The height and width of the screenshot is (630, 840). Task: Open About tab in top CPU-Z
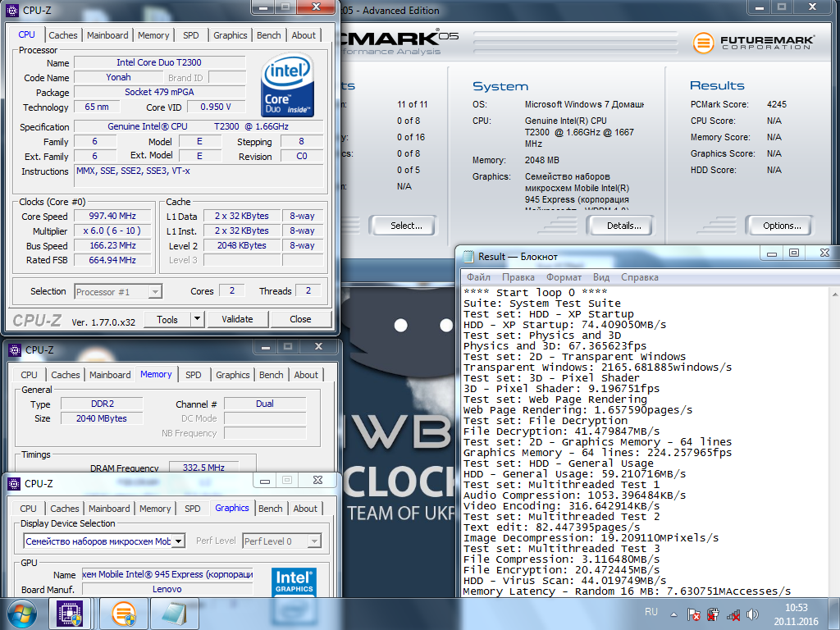pyautogui.click(x=304, y=35)
